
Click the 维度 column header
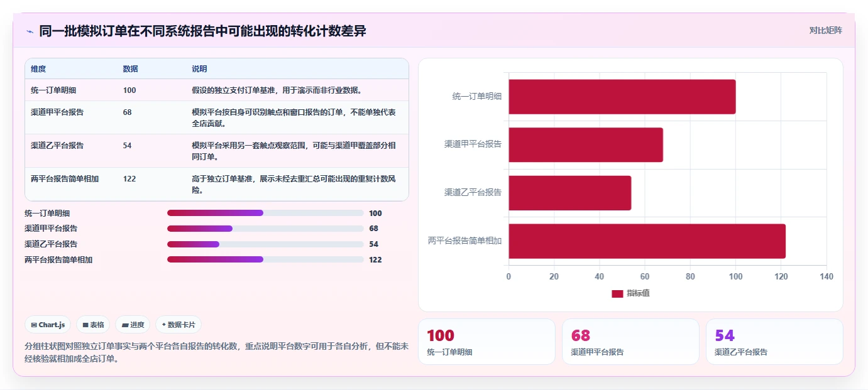[38, 69]
